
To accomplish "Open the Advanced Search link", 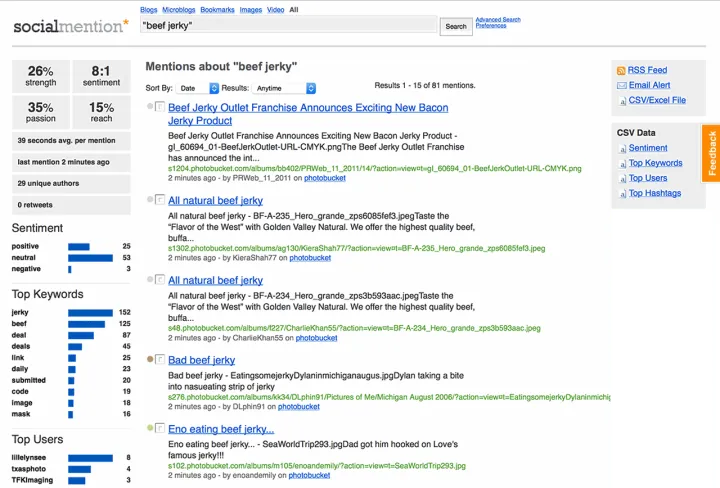I will point(497,19).
